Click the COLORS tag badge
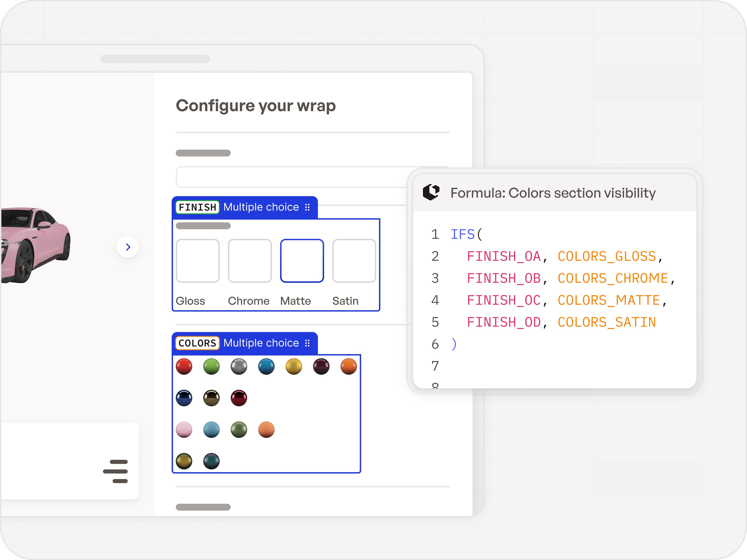747x560 pixels. pos(197,343)
